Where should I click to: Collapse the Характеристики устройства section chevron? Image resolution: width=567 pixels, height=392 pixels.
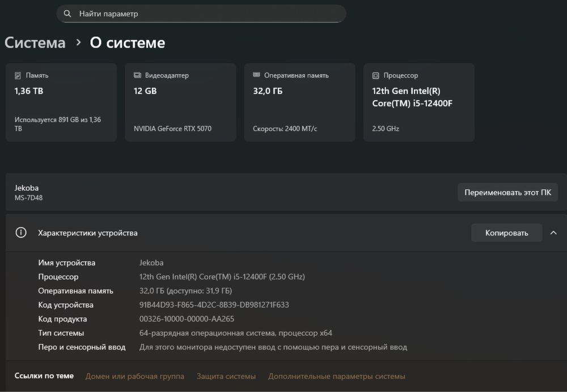point(553,233)
